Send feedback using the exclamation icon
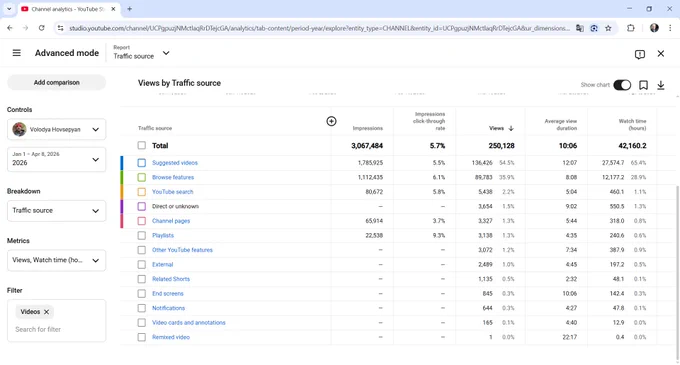The height and width of the screenshot is (365, 680). (640, 54)
